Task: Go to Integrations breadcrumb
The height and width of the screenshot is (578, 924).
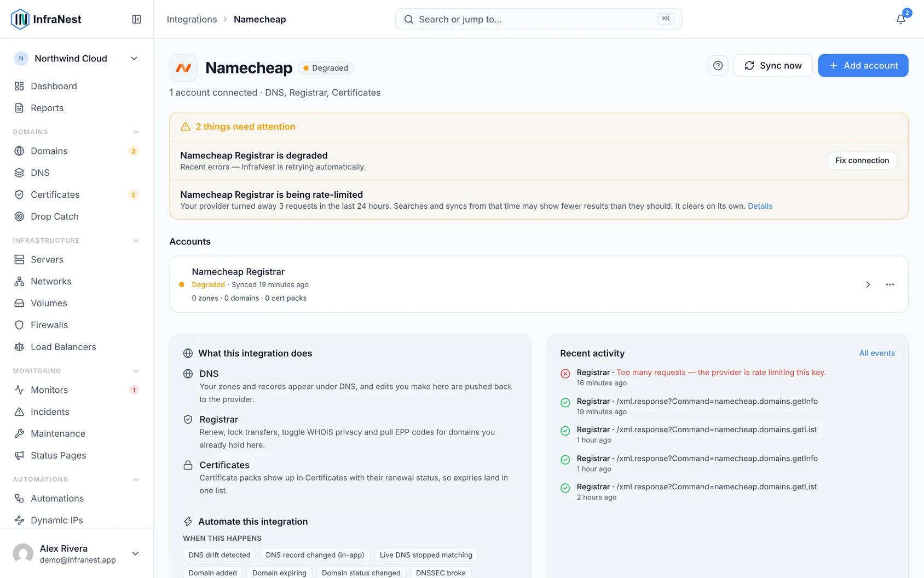Action: click(x=192, y=19)
